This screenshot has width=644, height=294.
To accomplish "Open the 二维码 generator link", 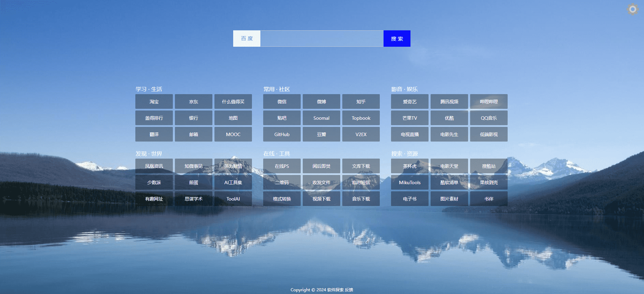I will point(282,182).
